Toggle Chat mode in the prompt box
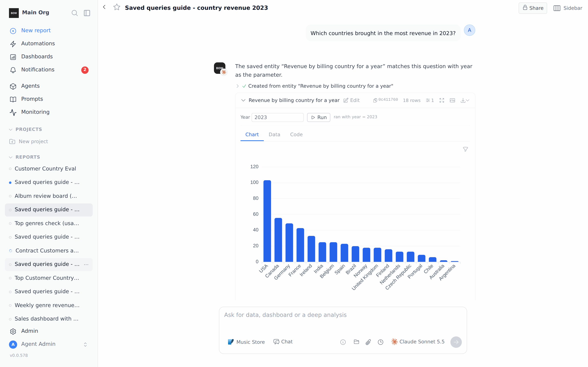The width and height of the screenshot is (588, 367). [x=283, y=342]
